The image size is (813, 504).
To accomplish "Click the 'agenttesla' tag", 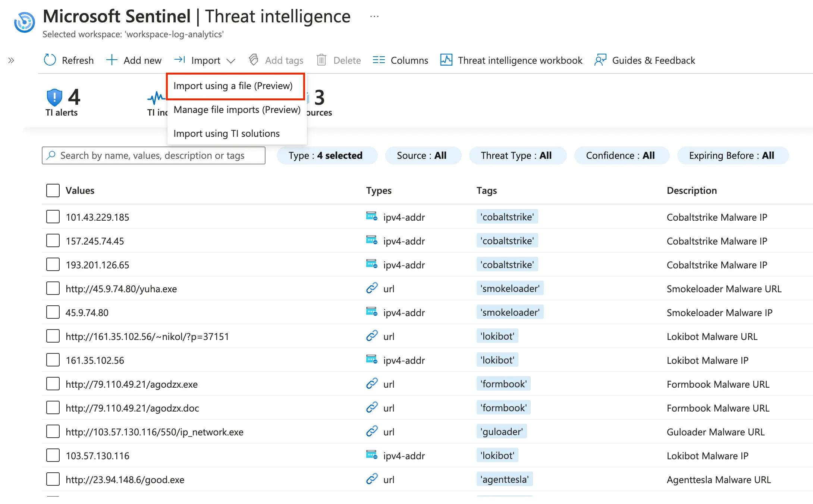I will point(505,479).
